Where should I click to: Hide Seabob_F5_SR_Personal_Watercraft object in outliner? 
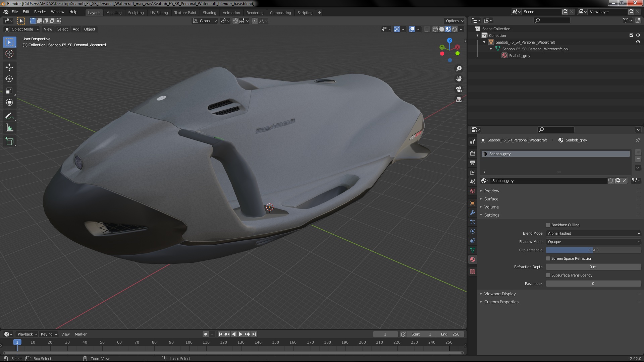638,42
